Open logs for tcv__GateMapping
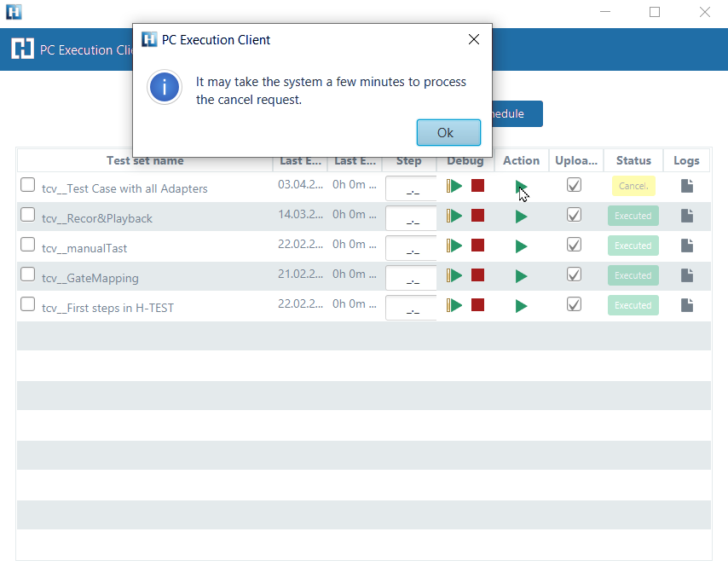Screen dimensions: 728x578 686,275
